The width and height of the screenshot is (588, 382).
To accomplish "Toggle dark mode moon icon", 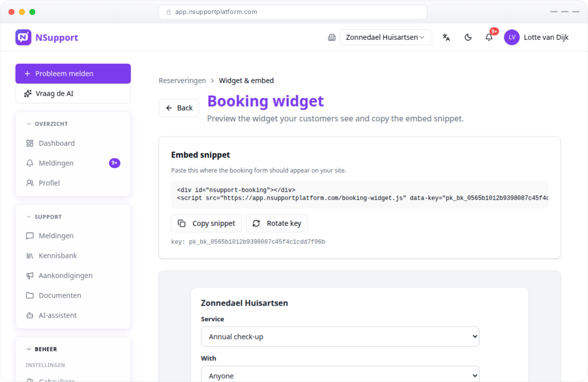I will click(468, 37).
